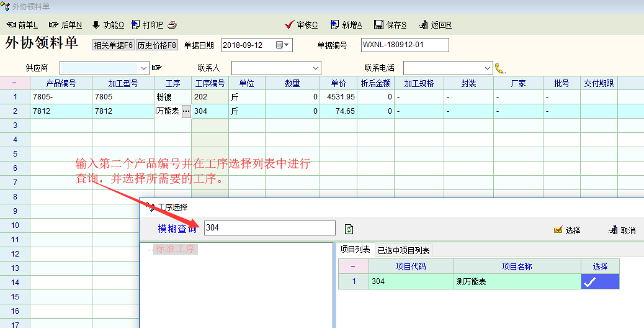Screen dimensions: 644x328
Task: Open the 单据日期 date picker dropdown
Action: coord(283,45)
